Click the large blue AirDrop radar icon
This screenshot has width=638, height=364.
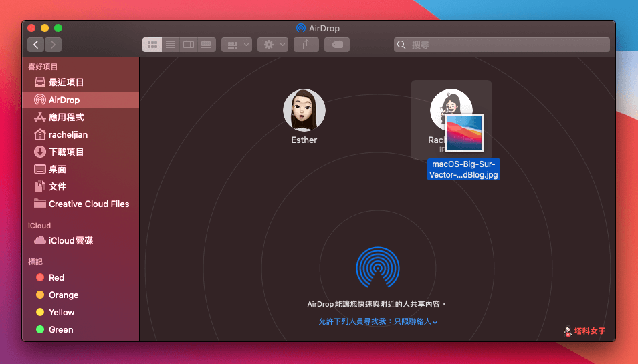[x=378, y=267]
